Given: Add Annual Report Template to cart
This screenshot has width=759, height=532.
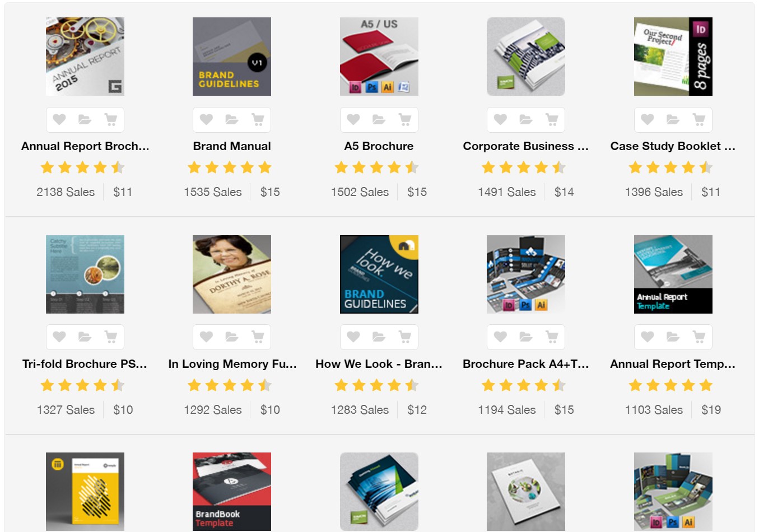Looking at the screenshot, I should click(699, 337).
